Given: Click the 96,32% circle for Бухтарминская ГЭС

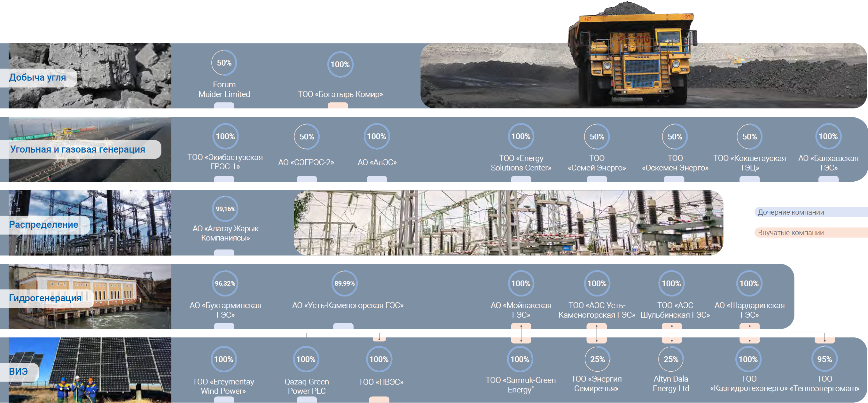Looking at the screenshot, I should click(x=225, y=283).
